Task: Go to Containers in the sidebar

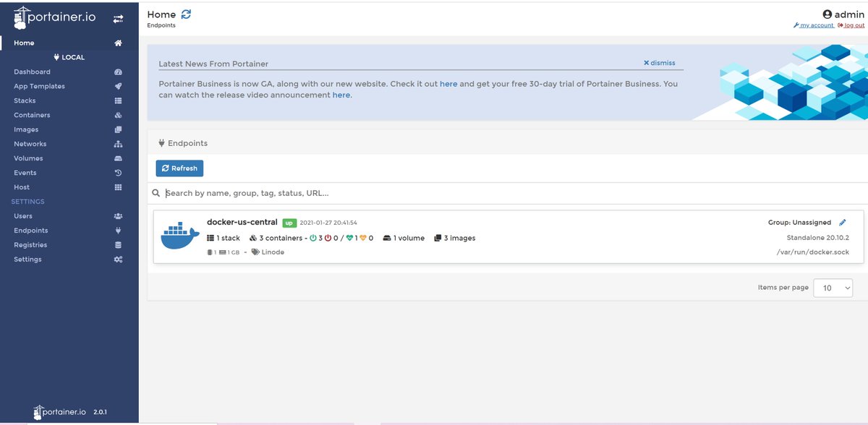Action: pyautogui.click(x=32, y=115)
